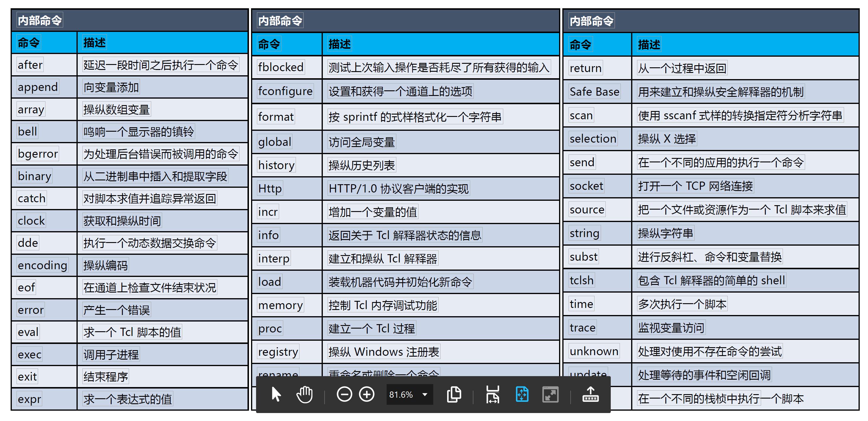The width and height of the screenshot is (868, 421).
Task: Click the 'scan' command cell
Action: [597, 115]
